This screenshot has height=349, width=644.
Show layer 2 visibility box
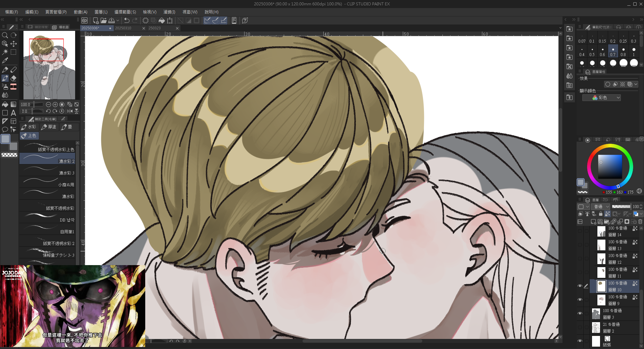point(580,327)
